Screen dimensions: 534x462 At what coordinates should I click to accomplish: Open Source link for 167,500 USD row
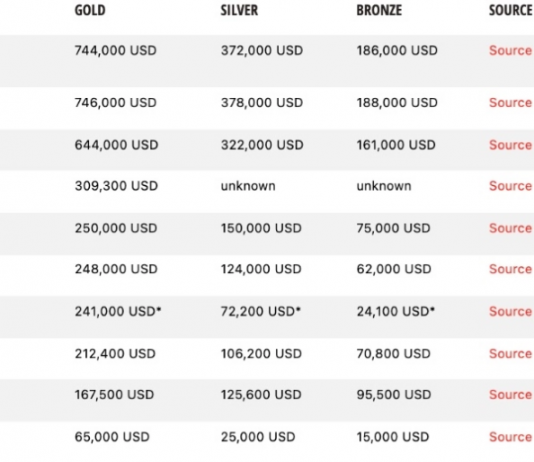[x=510, y=395]
